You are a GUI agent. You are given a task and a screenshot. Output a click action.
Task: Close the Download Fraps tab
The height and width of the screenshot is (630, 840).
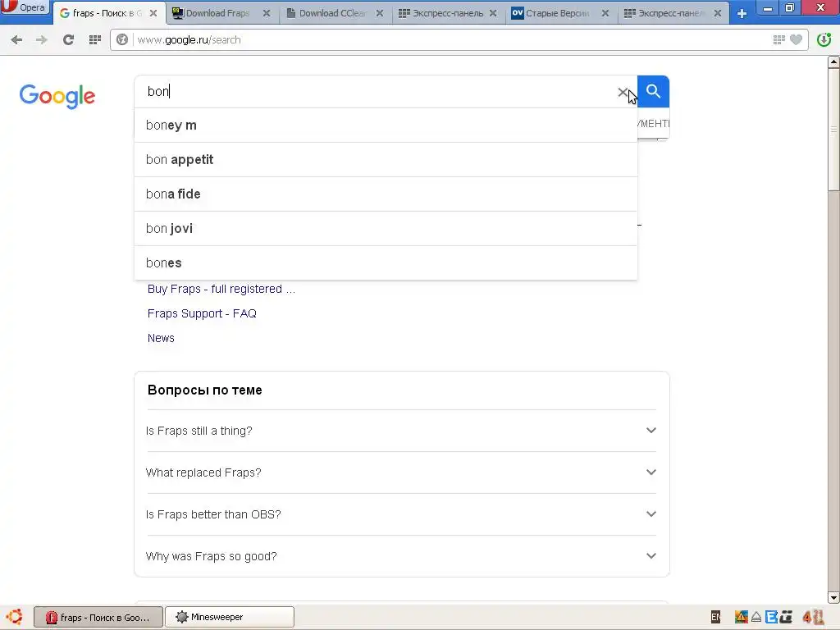[267, 13]
